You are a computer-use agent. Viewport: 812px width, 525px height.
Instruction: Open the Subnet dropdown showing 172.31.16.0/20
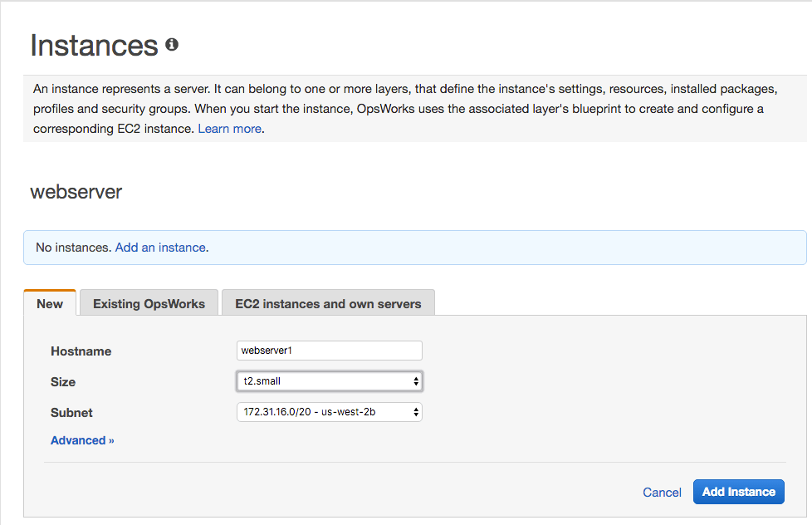329,411
